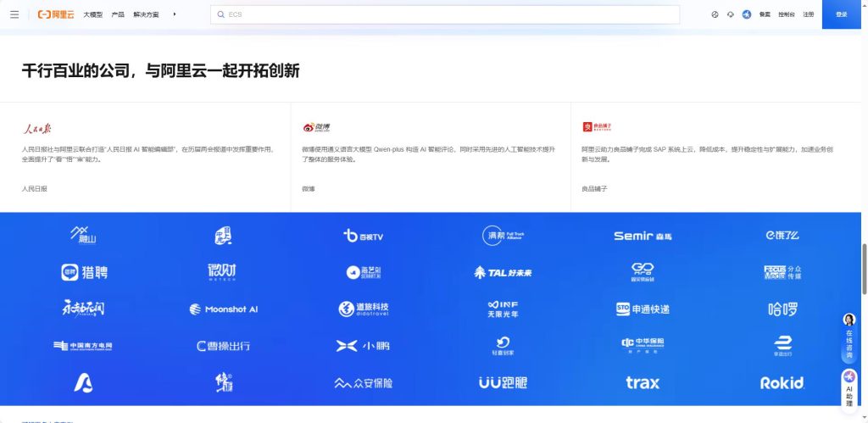The height and width of the screenshot is (423, 868).
Task: Expand more navigation items arrow
Action: pos(175,14)
